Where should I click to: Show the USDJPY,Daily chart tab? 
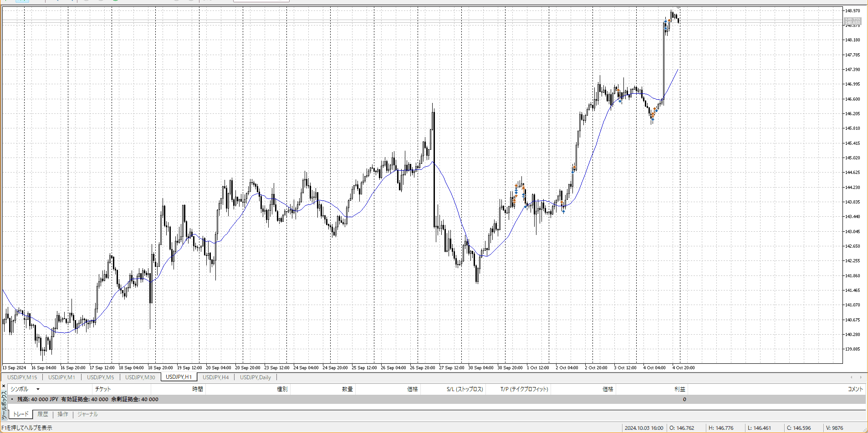click(255, 377)
